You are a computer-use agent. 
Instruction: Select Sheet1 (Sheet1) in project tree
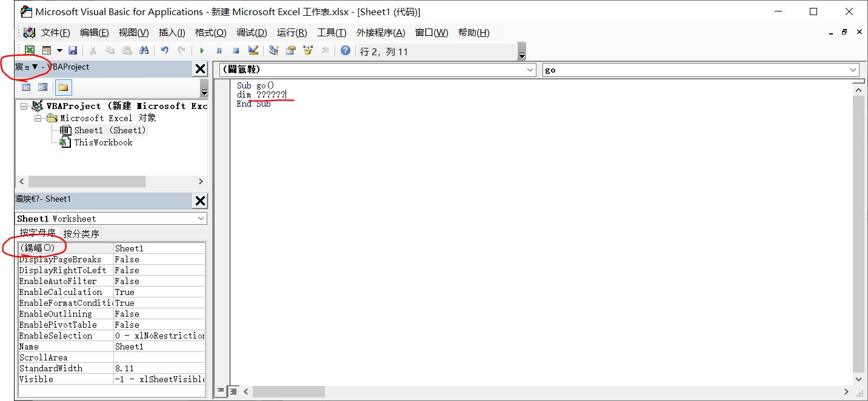110,130
